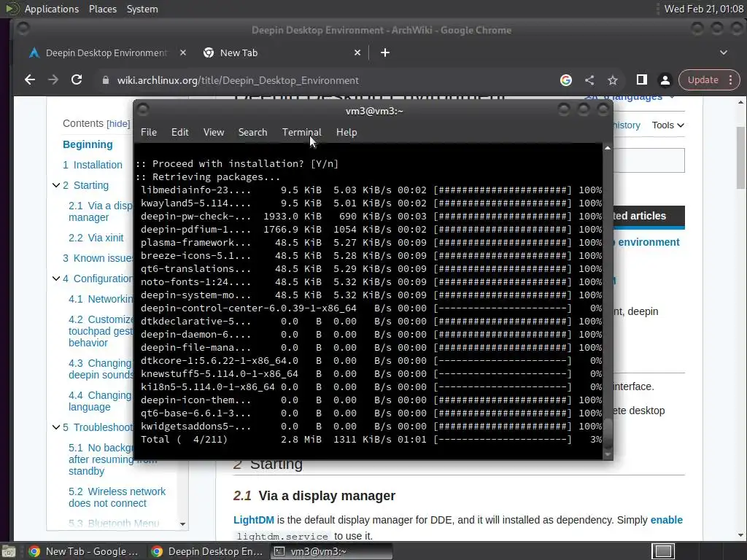
Task: Open the terminal Search menu
Action: coord(252,133)
